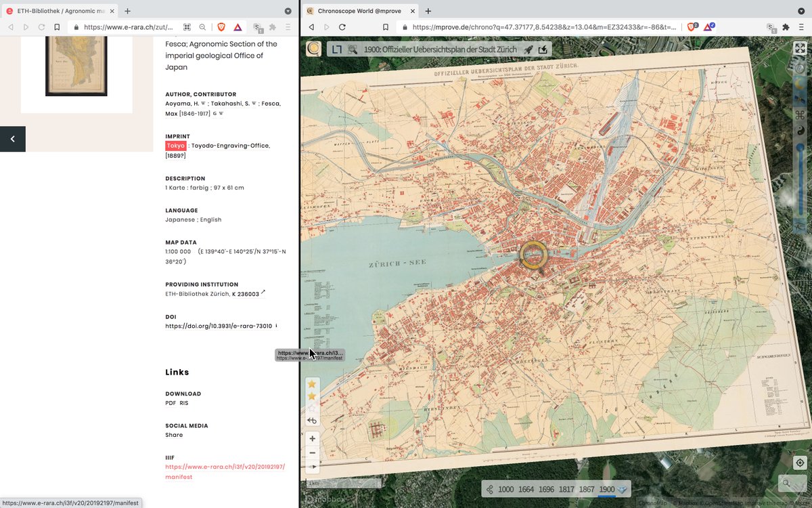812x508 pixels.
Task: Click the share icon in the year timeline
Action: (x=489, y=489)
